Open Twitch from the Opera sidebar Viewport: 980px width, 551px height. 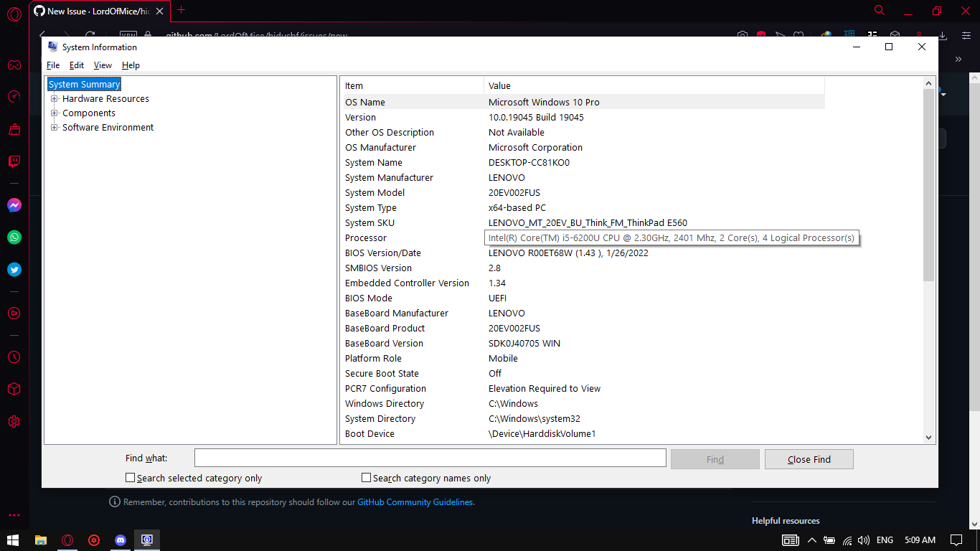pos(14,161)
